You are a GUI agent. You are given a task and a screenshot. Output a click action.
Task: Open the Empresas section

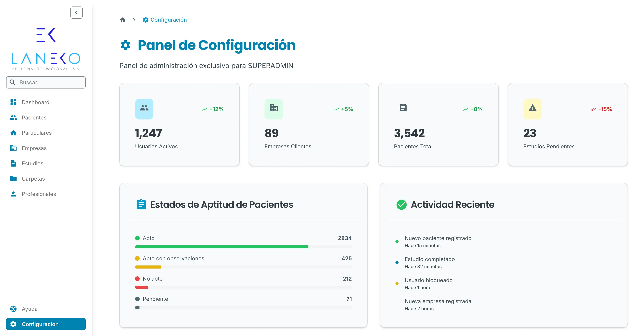(34, 148)
